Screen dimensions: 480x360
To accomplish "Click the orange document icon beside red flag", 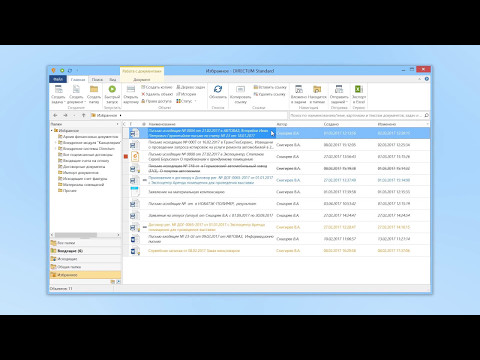I will point(135,156).
